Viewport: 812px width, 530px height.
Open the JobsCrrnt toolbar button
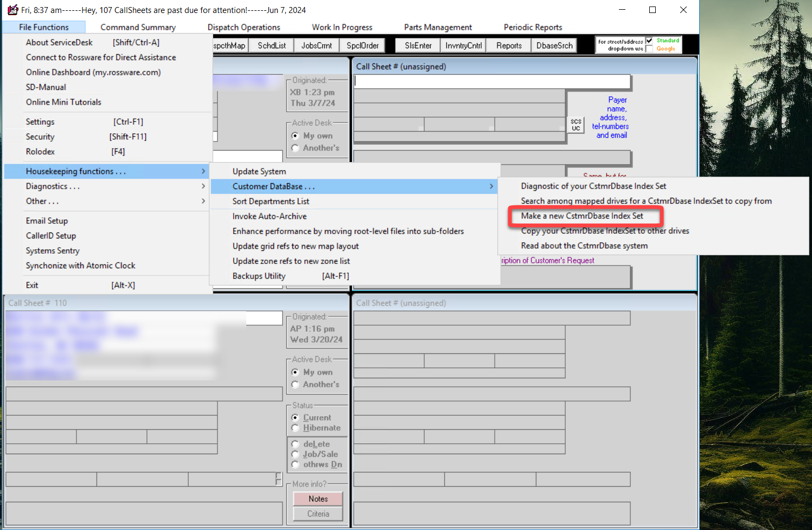pyautogui.click(x=316, y=46)
